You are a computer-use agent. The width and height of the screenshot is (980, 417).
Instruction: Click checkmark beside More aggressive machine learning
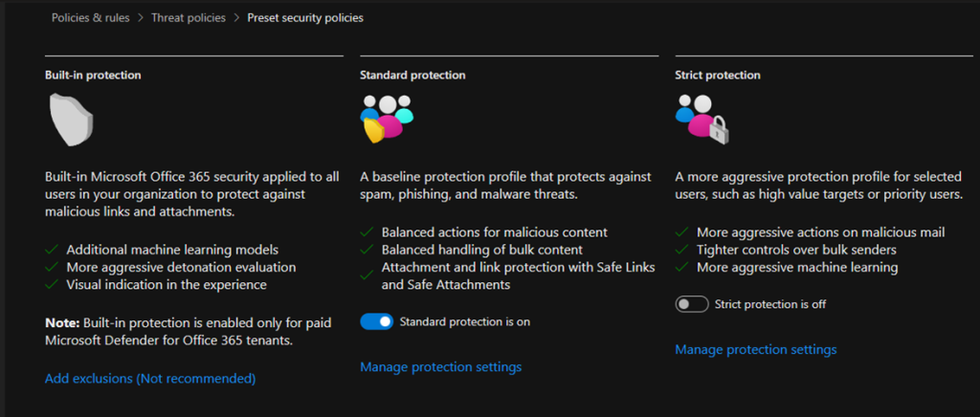tap(681, 268)
